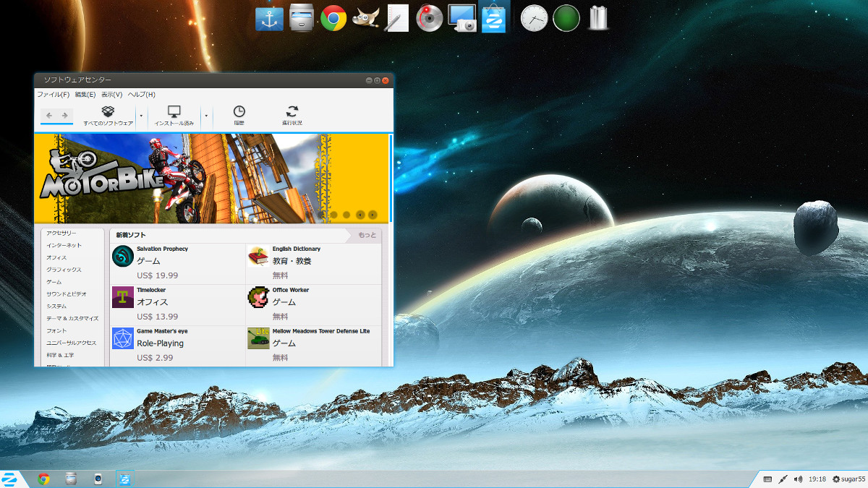Open the ヘルプ(H) menu
The width and height of the screenshot is (868, 488).
click(142, 95)
